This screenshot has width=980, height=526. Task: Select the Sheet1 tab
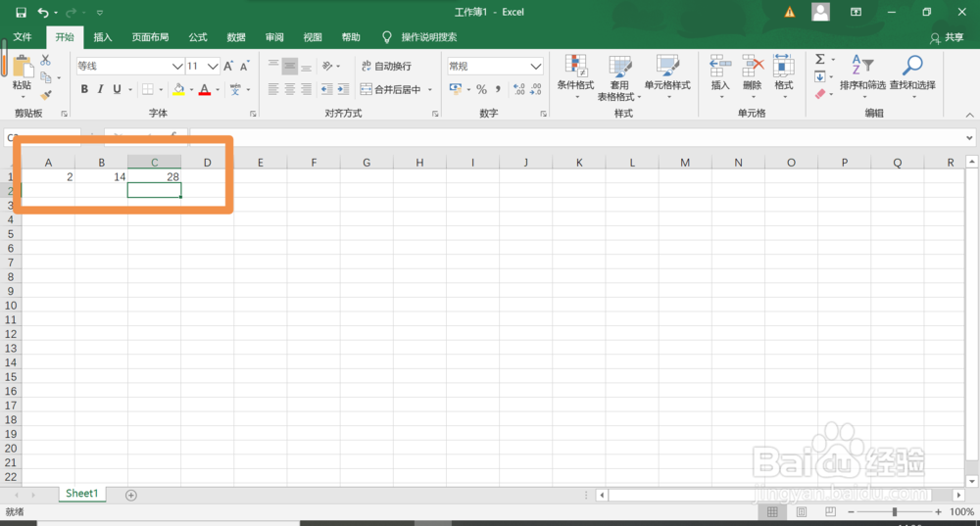82,494
